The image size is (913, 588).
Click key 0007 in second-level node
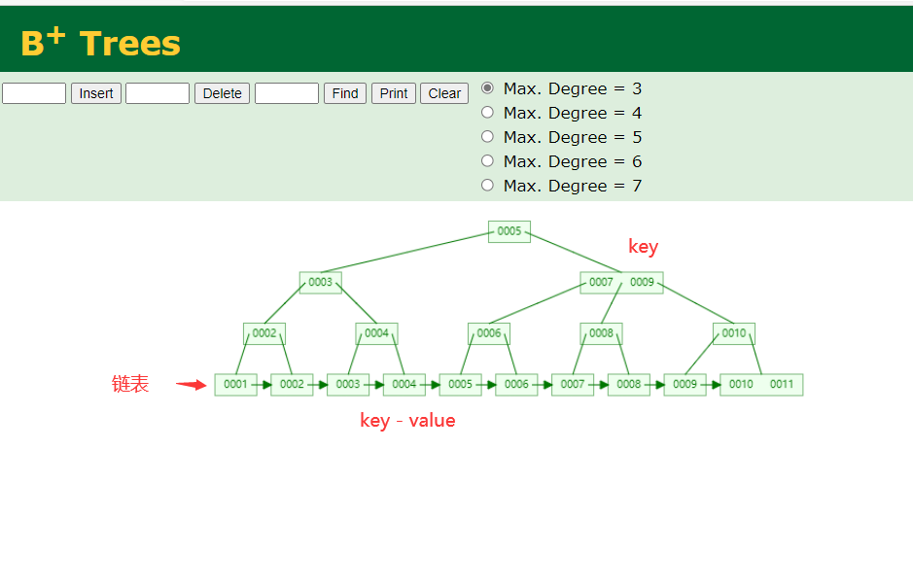tap(601, 283)
